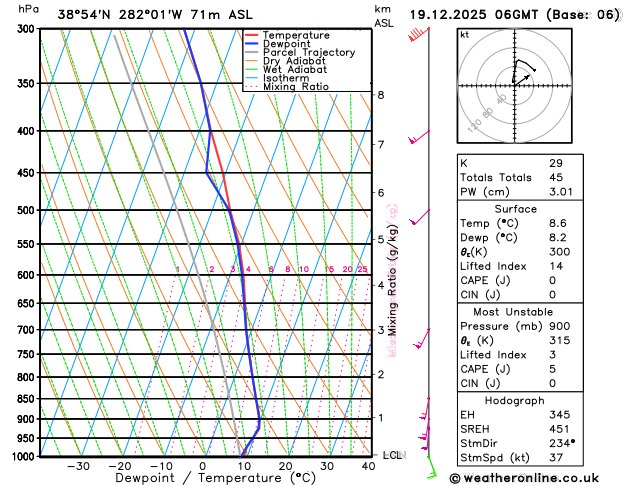The width and height of the screenshot is (629, 486).
Task: Click the Pressure (mb) value 900
Action: click(560, 326)
